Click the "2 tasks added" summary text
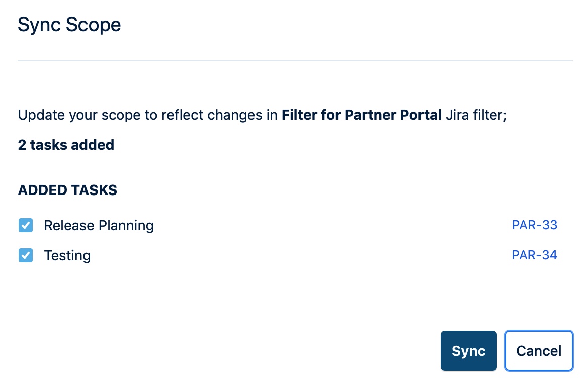This screenshot has height=388, width=588. pos(66,145)
